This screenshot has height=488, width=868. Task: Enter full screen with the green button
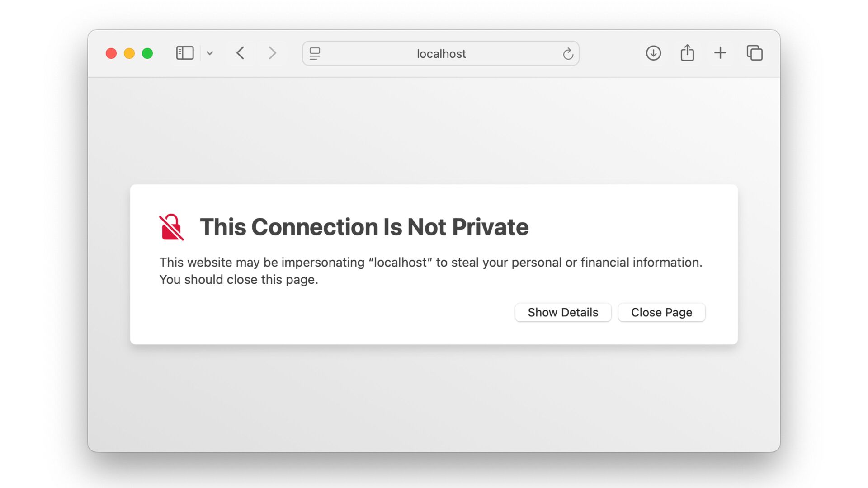coord(147,53)
